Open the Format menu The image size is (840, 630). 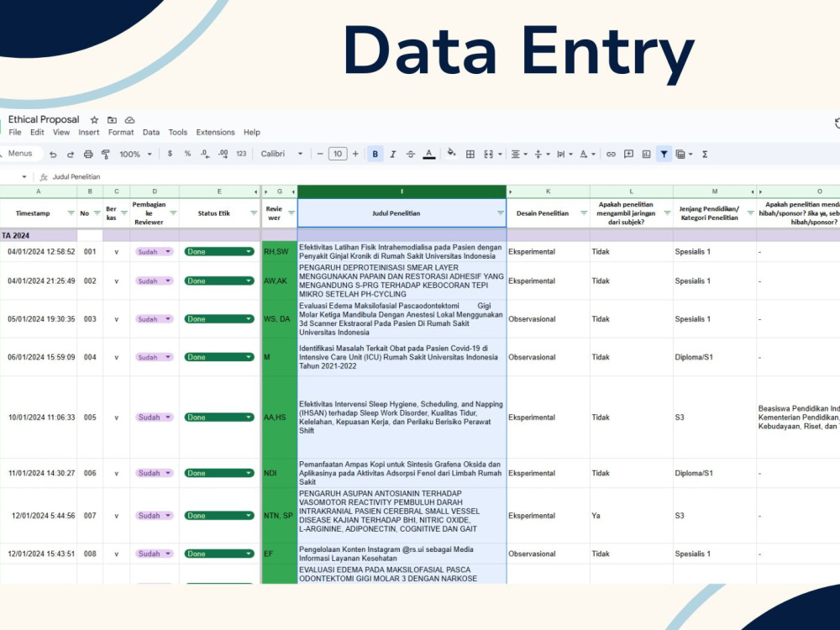[x=121, y=133]
